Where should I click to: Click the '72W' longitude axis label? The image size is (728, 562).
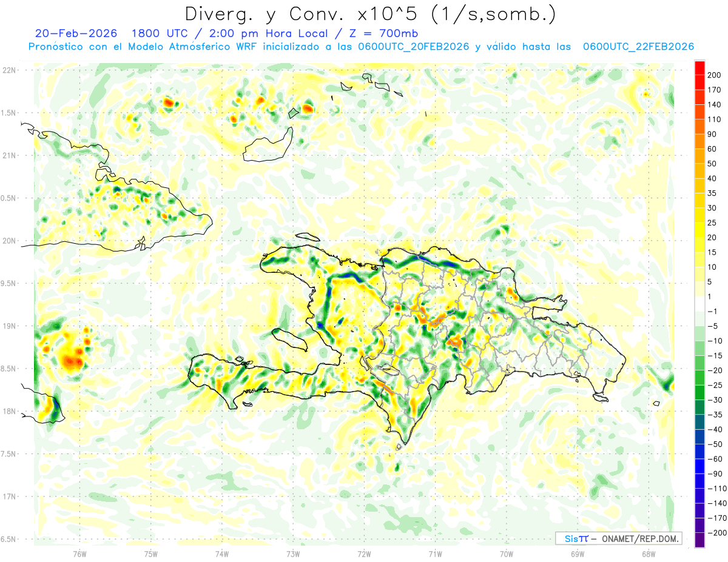point(364,554)
